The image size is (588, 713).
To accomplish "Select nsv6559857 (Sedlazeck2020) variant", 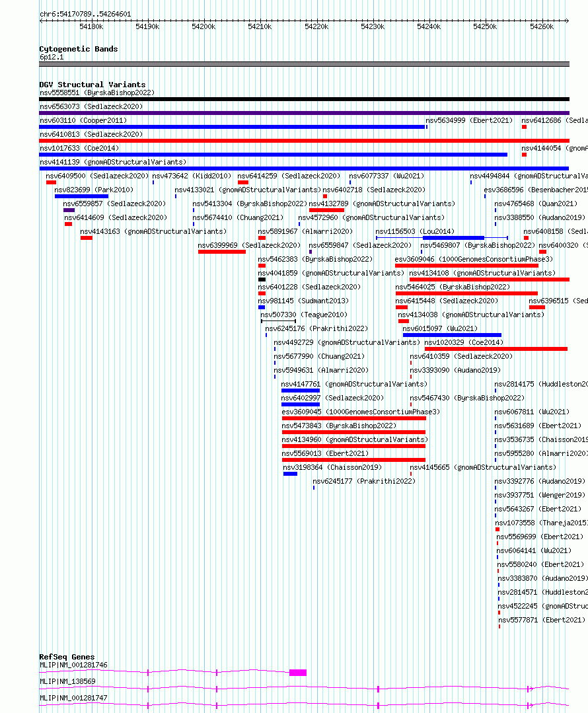I will 114,204.
